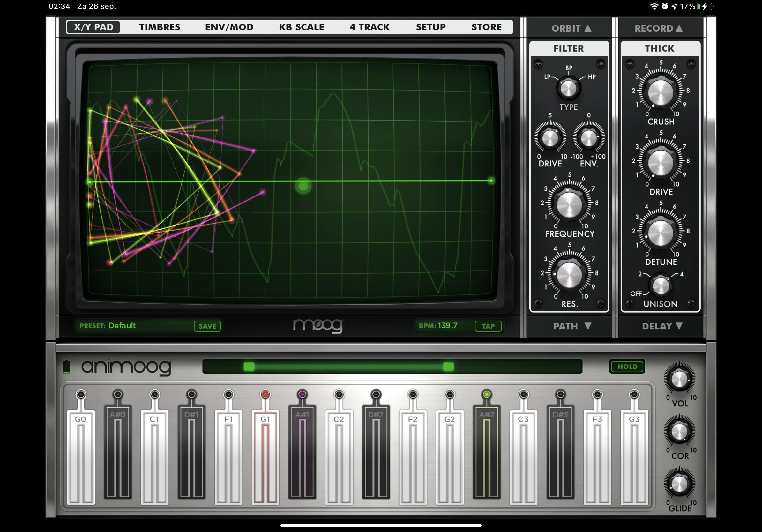762x532 pixels.
Task: Open the KB SCALE tab
Action: coord(302,27)
